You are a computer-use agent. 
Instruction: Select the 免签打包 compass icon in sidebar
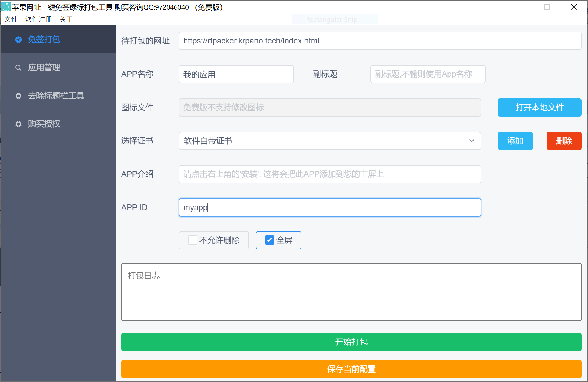pos(18,39)
